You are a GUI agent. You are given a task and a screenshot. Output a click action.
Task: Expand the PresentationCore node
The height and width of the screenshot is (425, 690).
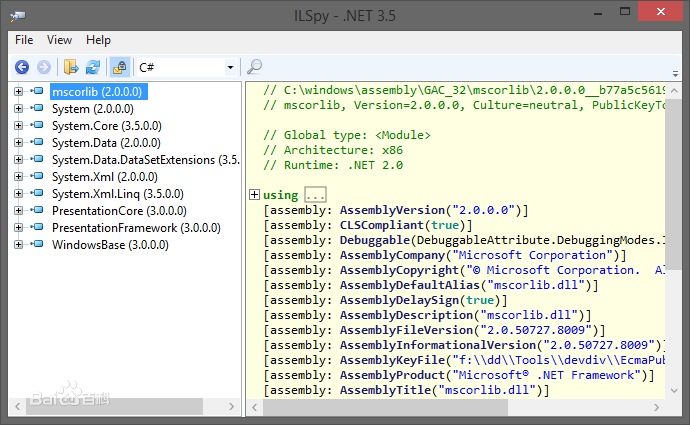pyautogui.click(x=18, y=210)
